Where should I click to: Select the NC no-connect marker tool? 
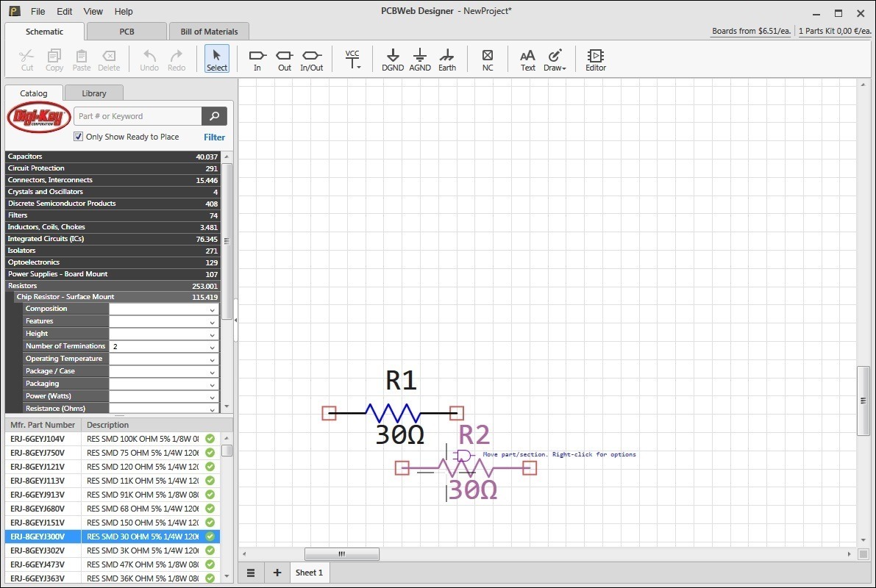488,60
